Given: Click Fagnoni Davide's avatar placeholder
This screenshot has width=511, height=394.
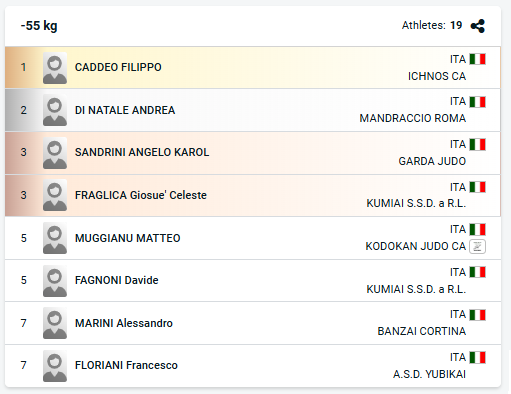Looking at the screenshot, I should click(55, 281).
